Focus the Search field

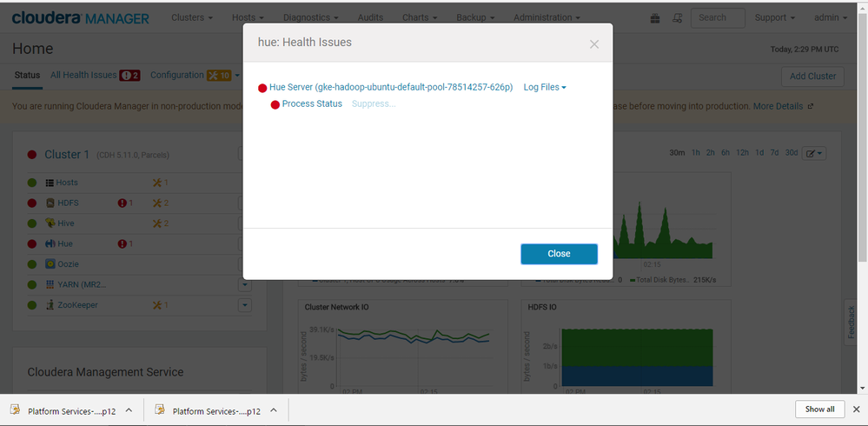click(x=718, y=17)
